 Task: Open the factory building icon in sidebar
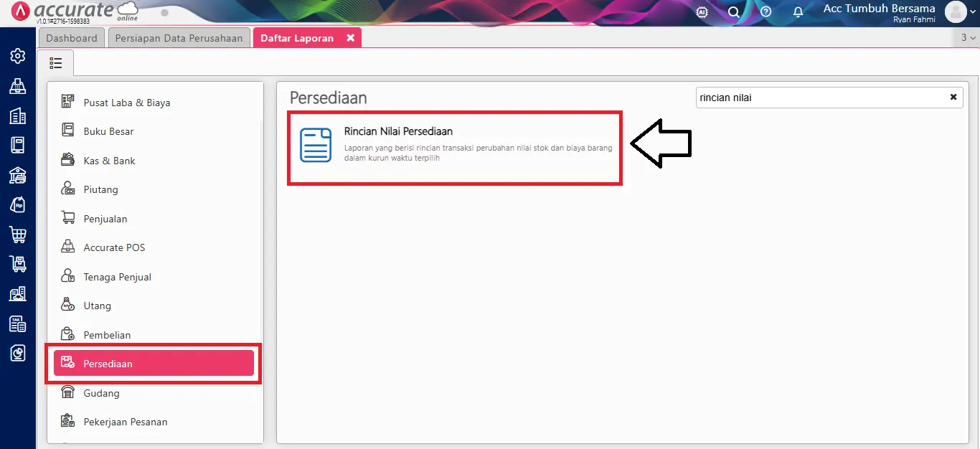pyautogui.click(x=17, y=293)
